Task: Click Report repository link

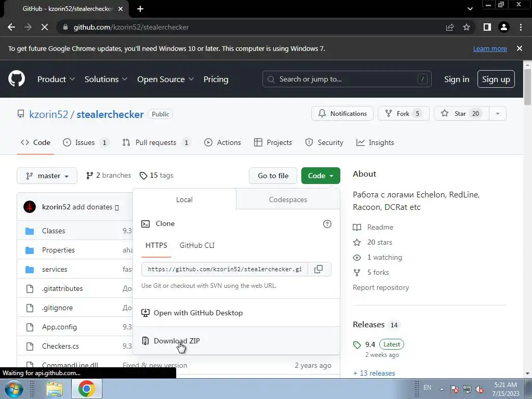Action: [381, 287]
